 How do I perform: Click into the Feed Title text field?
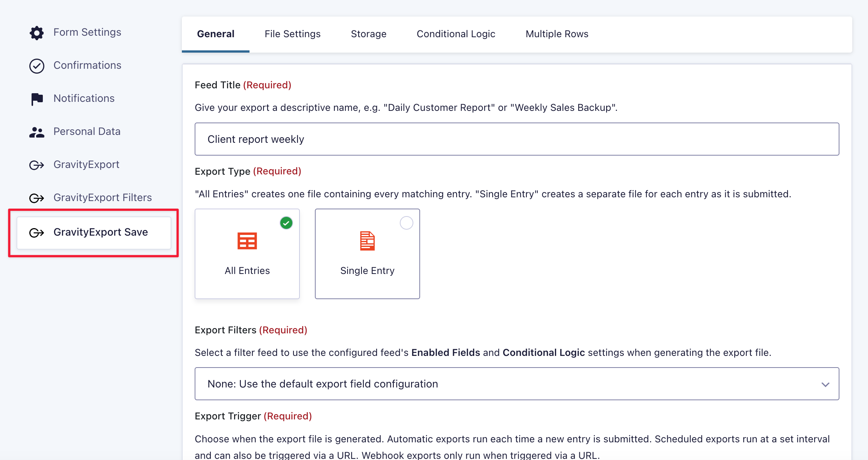tap(517, 139)
